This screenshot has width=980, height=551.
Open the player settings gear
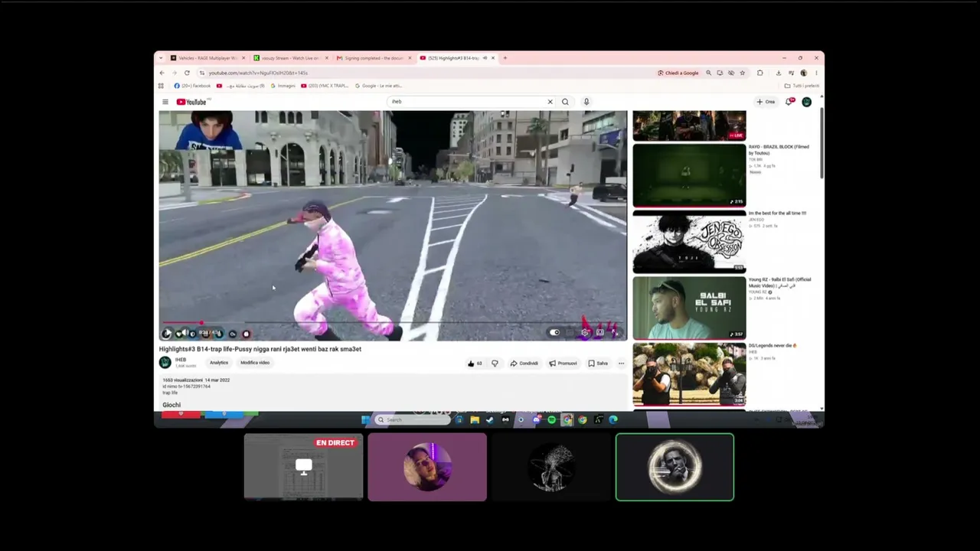click(585, 333)
